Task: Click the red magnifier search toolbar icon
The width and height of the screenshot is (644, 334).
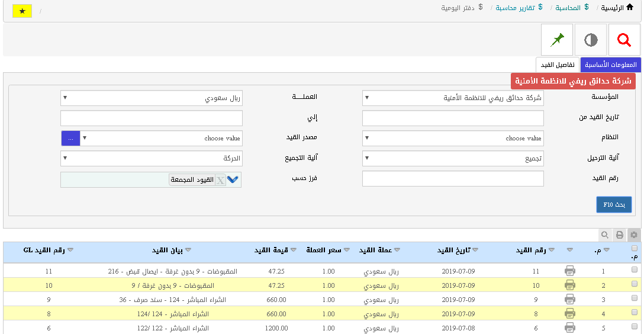Action: pyautogui.click(x=624, y=40)
